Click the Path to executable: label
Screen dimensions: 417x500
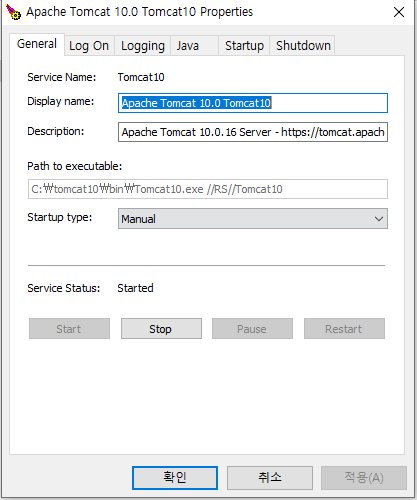75,166
